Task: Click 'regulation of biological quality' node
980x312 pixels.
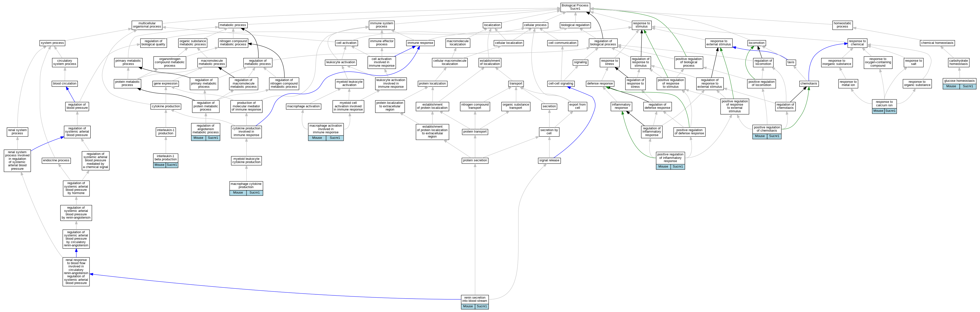Action: (153, 43)
